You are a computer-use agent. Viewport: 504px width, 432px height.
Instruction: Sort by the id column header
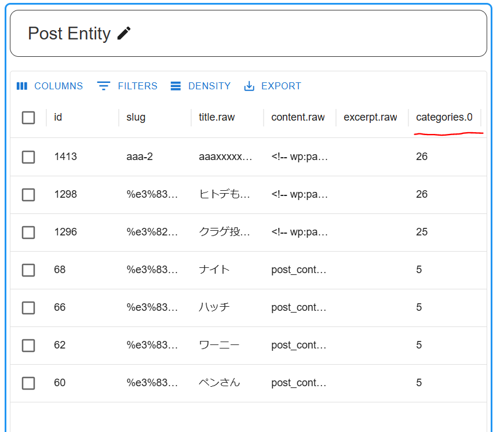58,117
